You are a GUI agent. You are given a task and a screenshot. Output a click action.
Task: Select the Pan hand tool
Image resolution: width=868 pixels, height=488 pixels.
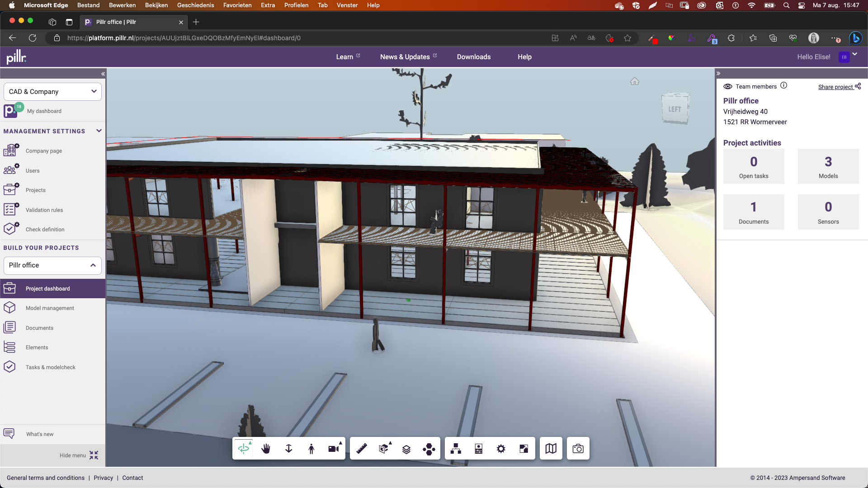click(x=266, y=448)
